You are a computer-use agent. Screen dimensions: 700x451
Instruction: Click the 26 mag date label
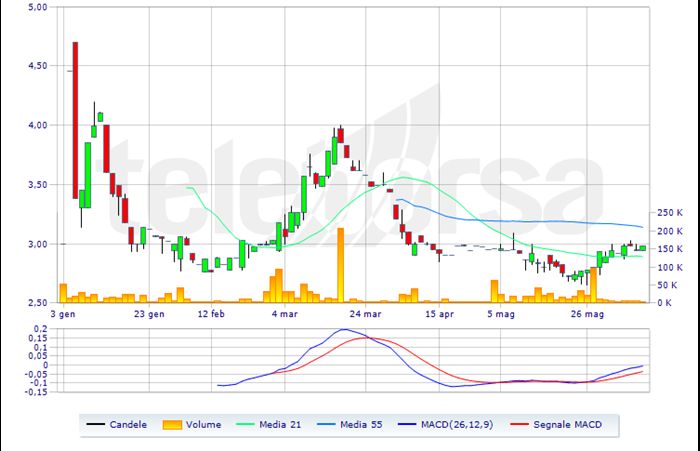pos(587,314)
